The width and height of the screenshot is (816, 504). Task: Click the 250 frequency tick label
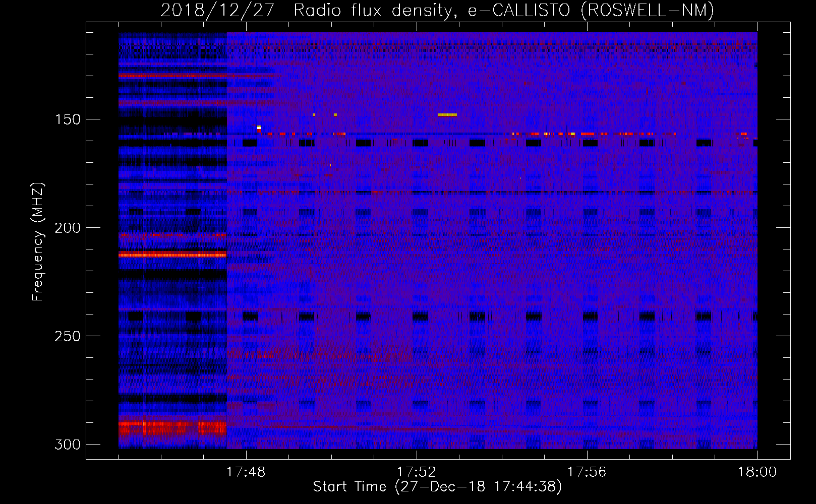[68, 336]
